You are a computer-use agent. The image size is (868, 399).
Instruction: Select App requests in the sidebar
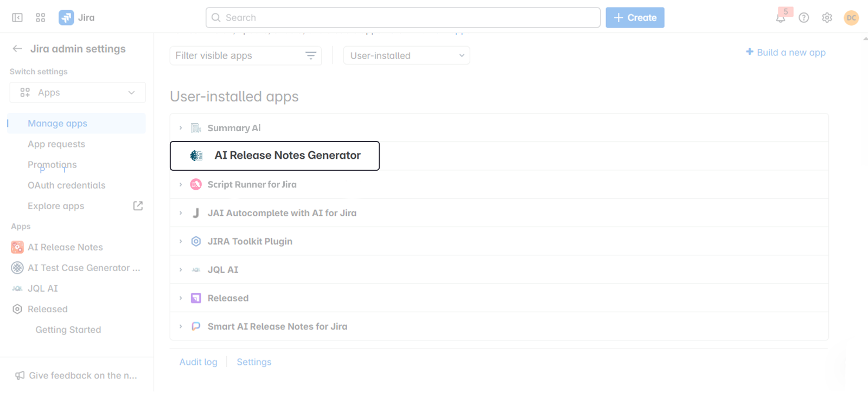coord(56,144)
